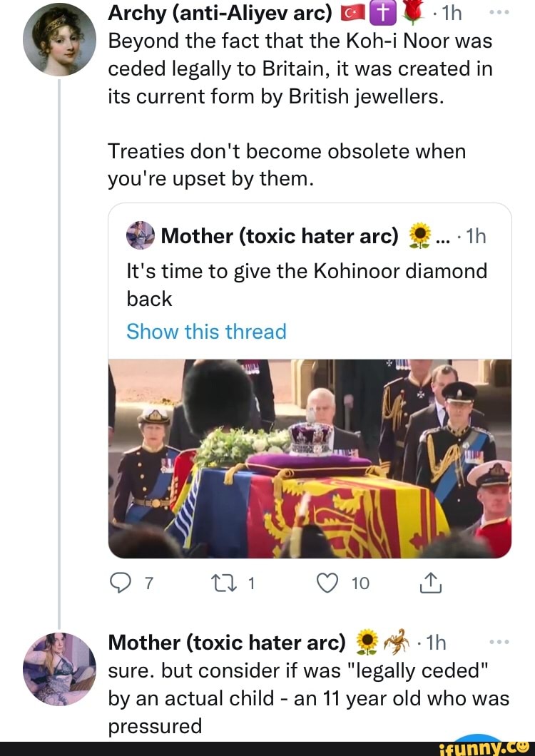Open Mother (toxic hater arc) reply username
Viewport: 535px width, 756px height.
point(227,643)
